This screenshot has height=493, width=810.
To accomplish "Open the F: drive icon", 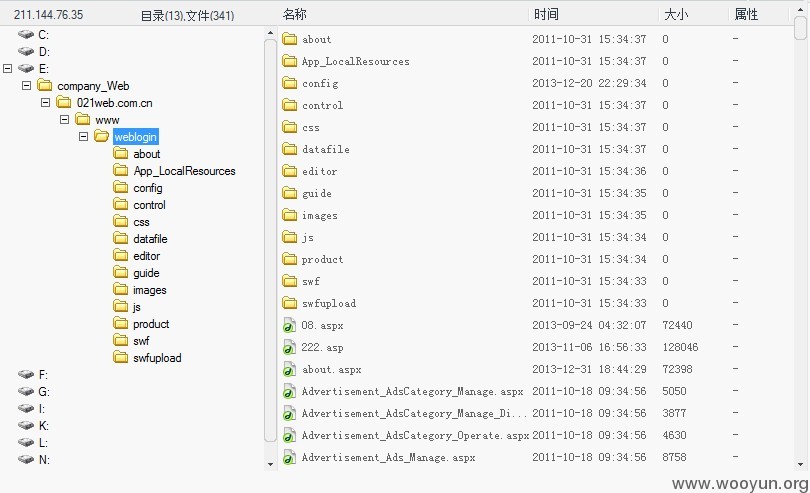I will [25, 375].
